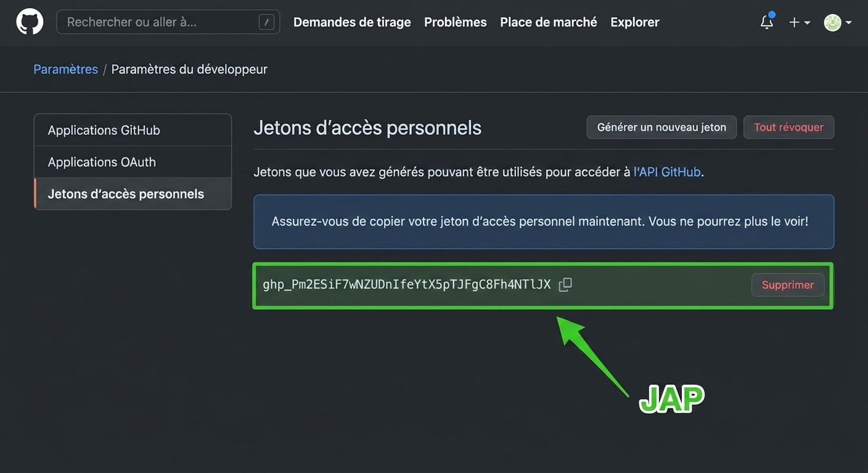The width and height of the screenshot is (868, 473).
Task: Open Place de marché
Action: 549,22
